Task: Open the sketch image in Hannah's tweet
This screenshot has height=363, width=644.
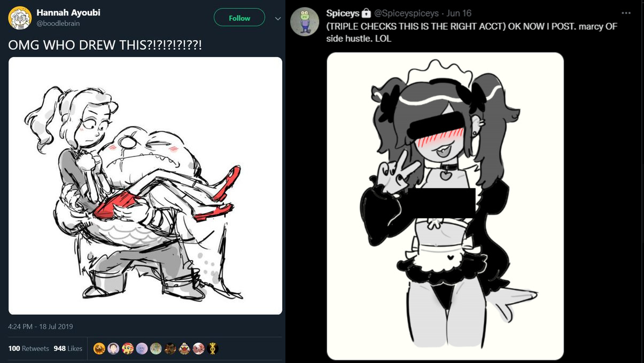Action: 145,186
